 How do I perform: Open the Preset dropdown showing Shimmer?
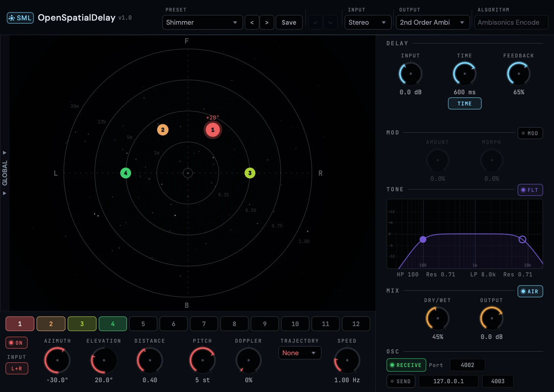click(203, 22)
